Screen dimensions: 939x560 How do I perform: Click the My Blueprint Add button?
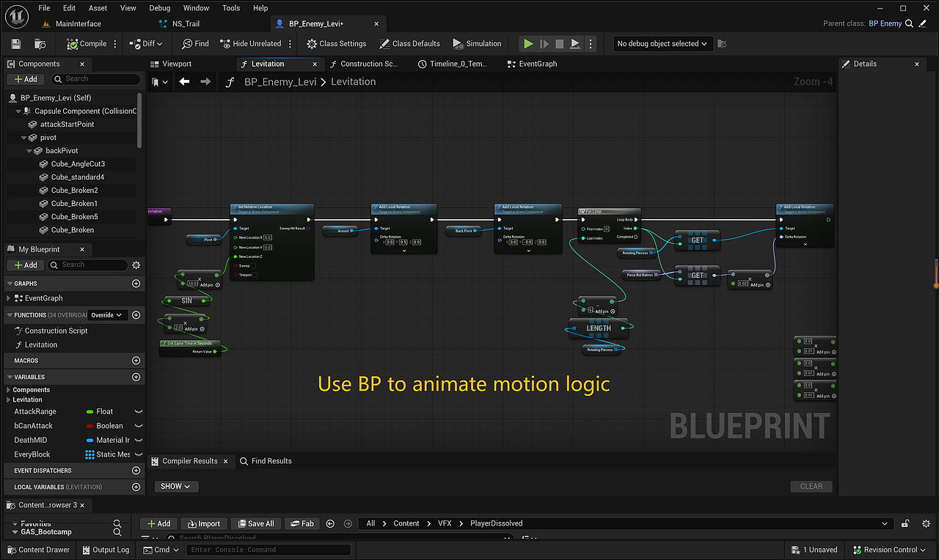26,265
